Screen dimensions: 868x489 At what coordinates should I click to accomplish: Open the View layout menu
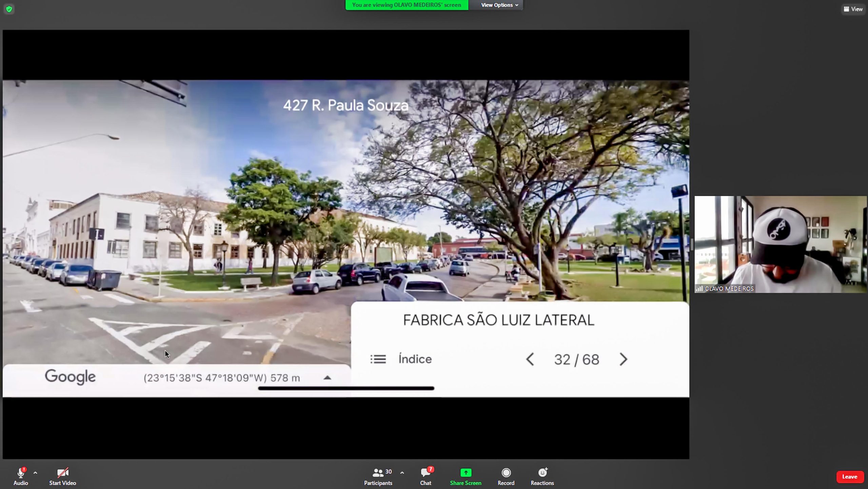[x=853, y=9]
